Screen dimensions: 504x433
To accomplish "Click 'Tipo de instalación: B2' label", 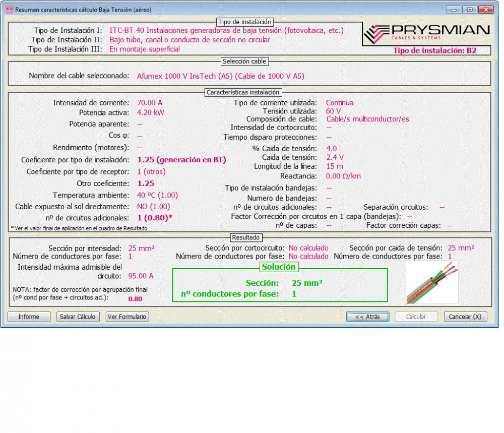I will (434, 50).
